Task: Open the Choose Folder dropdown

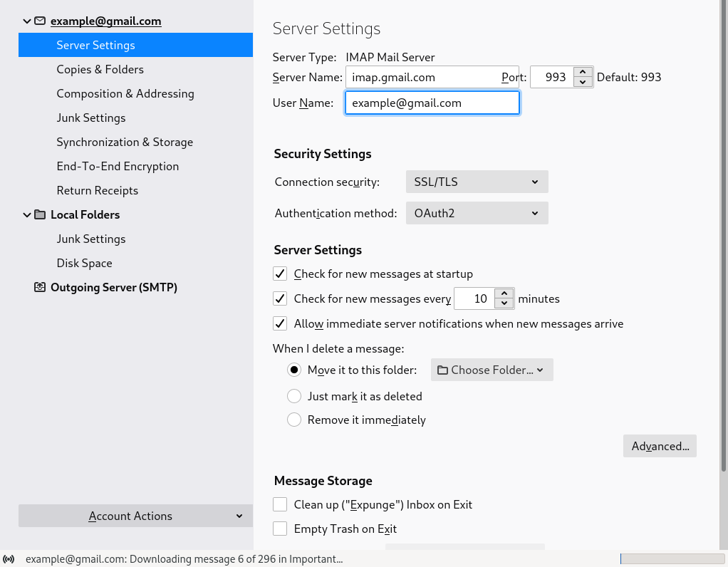Action: click(x=492, y=369)
